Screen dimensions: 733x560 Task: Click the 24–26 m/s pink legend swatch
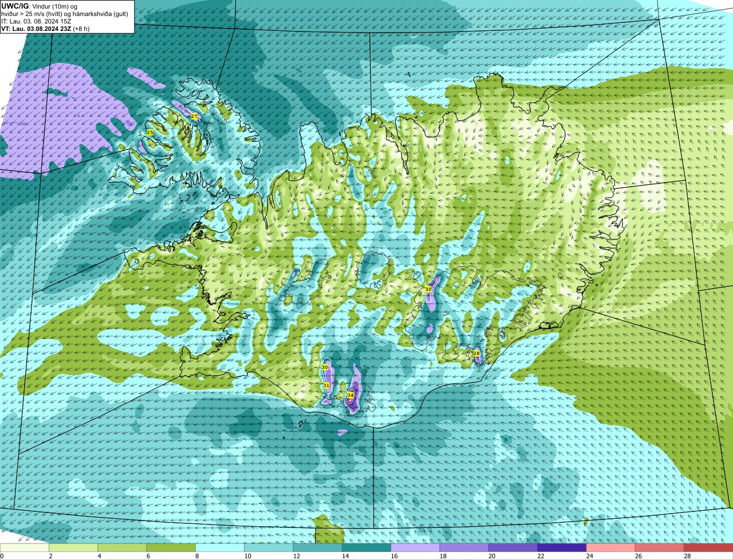click(611, 548)
